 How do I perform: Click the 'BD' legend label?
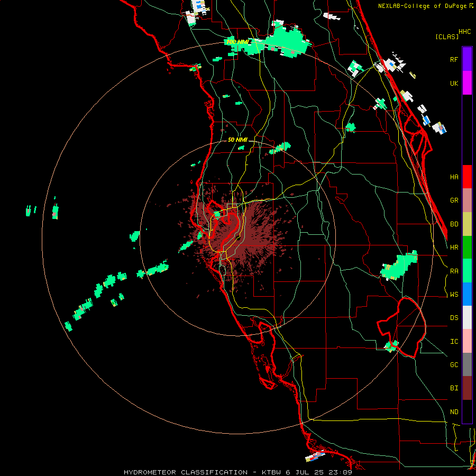(x=454, y=224)
